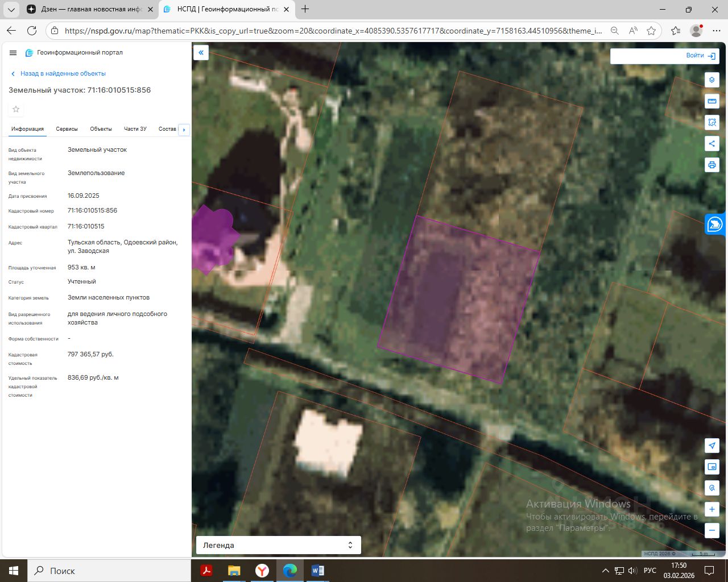The height and width of the screenshot is (582, 728).
Task: Reload the current page
Action: (32, 31)
